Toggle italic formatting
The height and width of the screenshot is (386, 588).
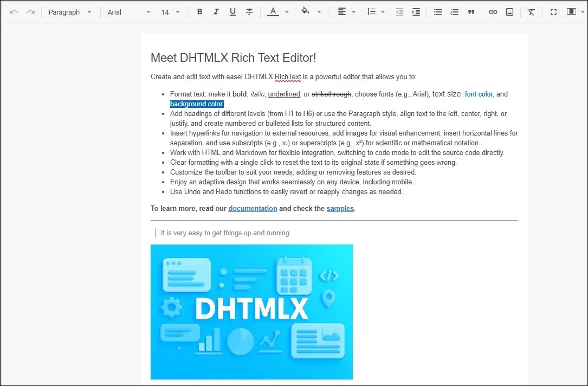(x=216, y=12)
